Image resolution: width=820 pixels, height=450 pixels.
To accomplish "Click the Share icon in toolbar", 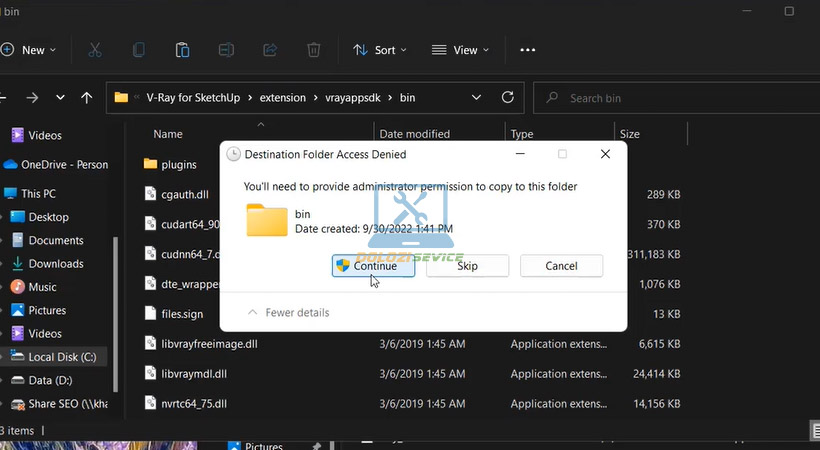I will tap(269, 50).
